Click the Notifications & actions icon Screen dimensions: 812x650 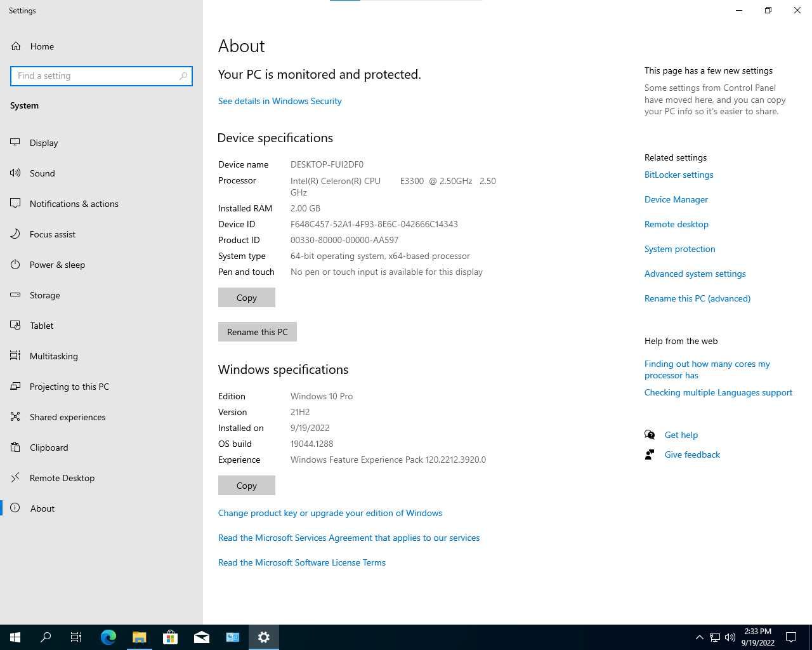tap(15, 204)
